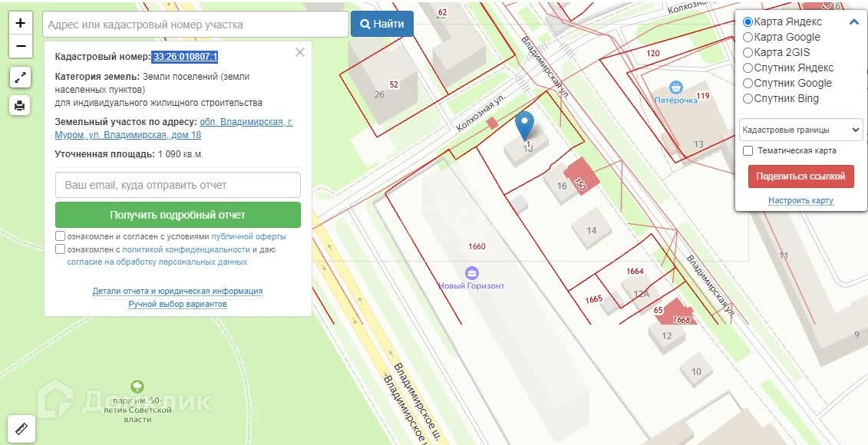Viewport: 868px width, 445px height.
Task: Select Карта Google radio option
Action: point(748,38)
